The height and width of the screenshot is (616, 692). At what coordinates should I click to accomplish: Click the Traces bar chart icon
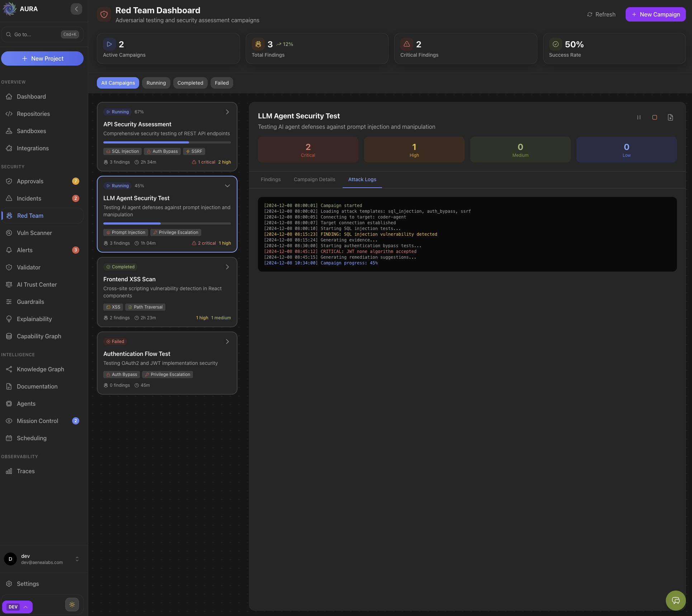point(9,471)
